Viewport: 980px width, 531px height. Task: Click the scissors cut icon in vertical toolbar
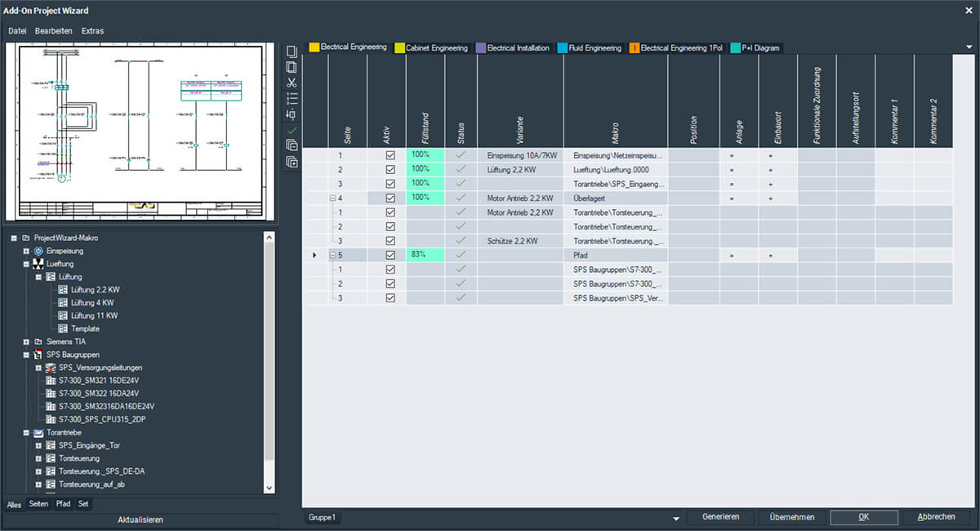(292, 83)
